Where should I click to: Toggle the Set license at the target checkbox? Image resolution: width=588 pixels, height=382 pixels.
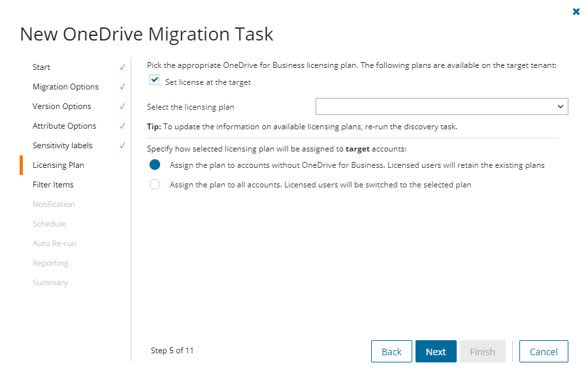pyautogui.click(x=154, y=80)
